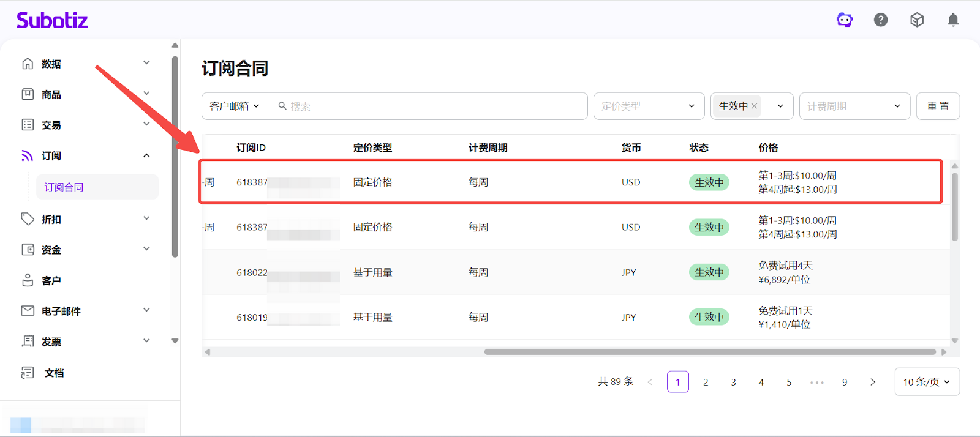Image resolution: width=980 pixels, height=437 pixels.
Task: Click the cube box icon in header
Action: tap(917, 20)
